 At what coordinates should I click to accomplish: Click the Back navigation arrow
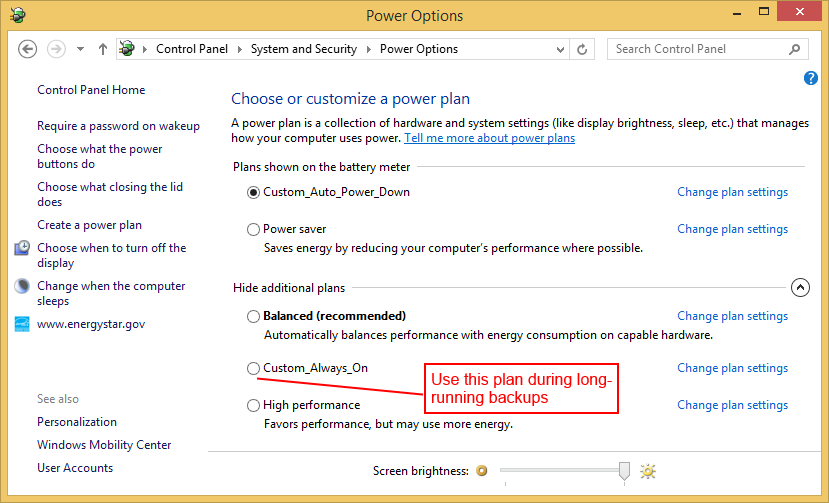point(28,49)
